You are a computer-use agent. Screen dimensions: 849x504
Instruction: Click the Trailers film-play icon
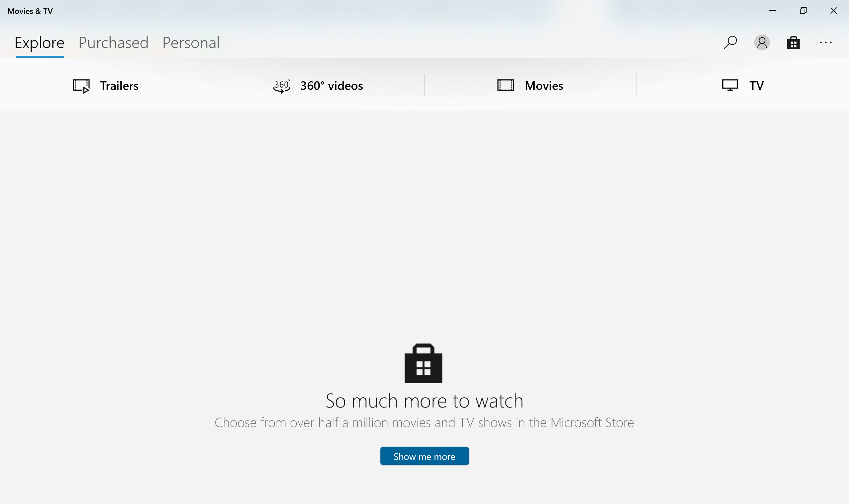(x=81, y=86)
